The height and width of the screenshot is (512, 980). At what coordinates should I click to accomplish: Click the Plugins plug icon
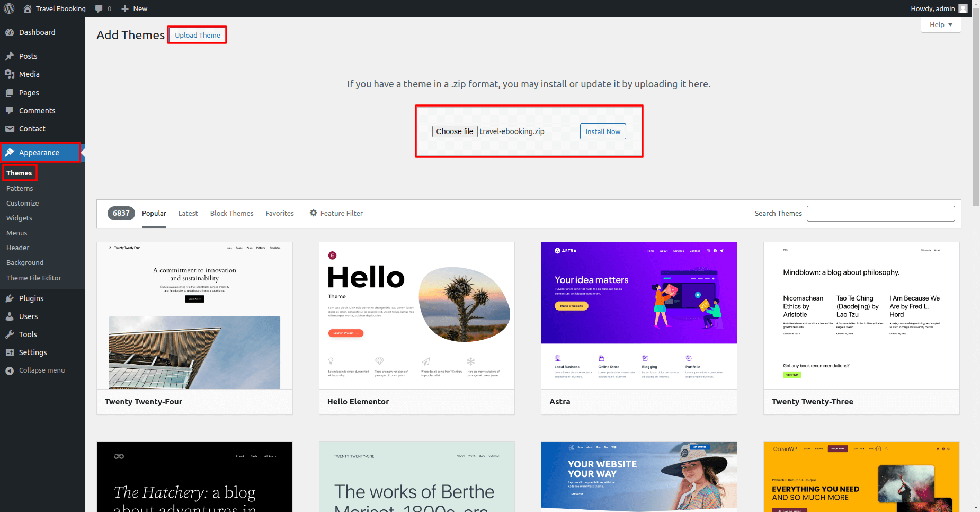(10, 298)
